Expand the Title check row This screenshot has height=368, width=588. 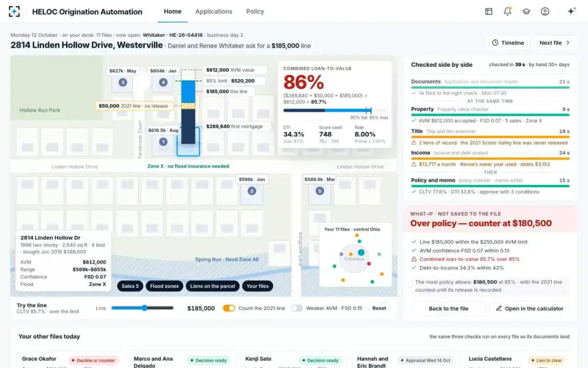(x=490, y=137)
